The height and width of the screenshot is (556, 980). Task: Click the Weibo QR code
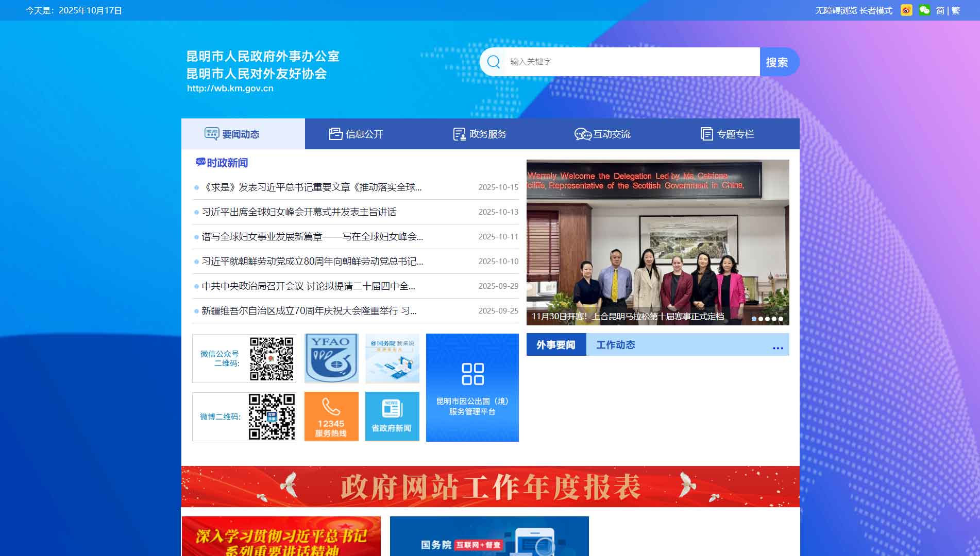click(272, 416)
